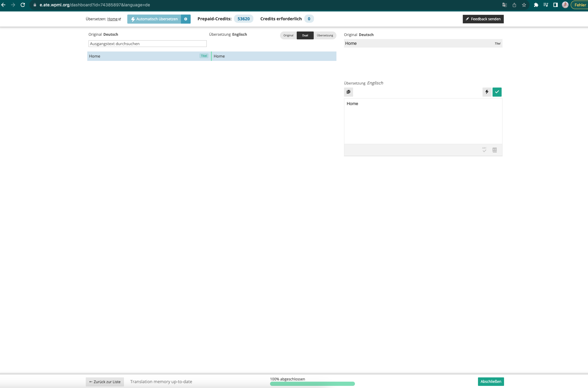Screen dimensions: 588x388
Task: Click Translation memory up-to-date status
Action: 161,382
